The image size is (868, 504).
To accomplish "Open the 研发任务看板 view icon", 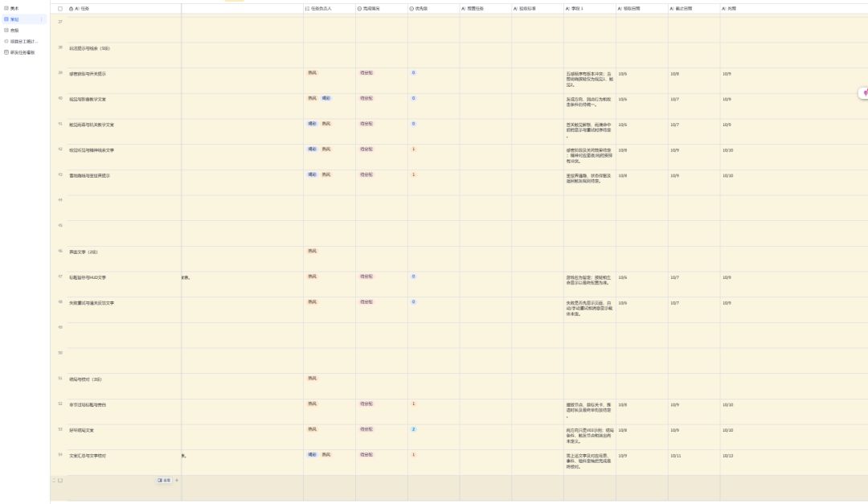I will [x=6, y=52].
